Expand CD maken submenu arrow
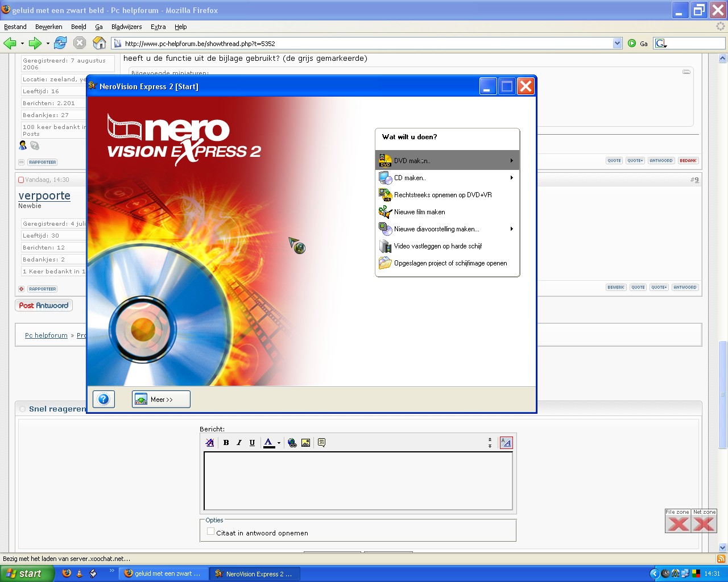728x582 pixels. [x=512, y=178]
